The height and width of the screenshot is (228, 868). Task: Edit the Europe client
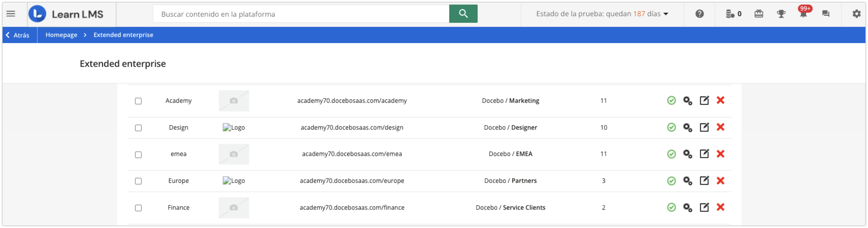(x=704, y=181)
